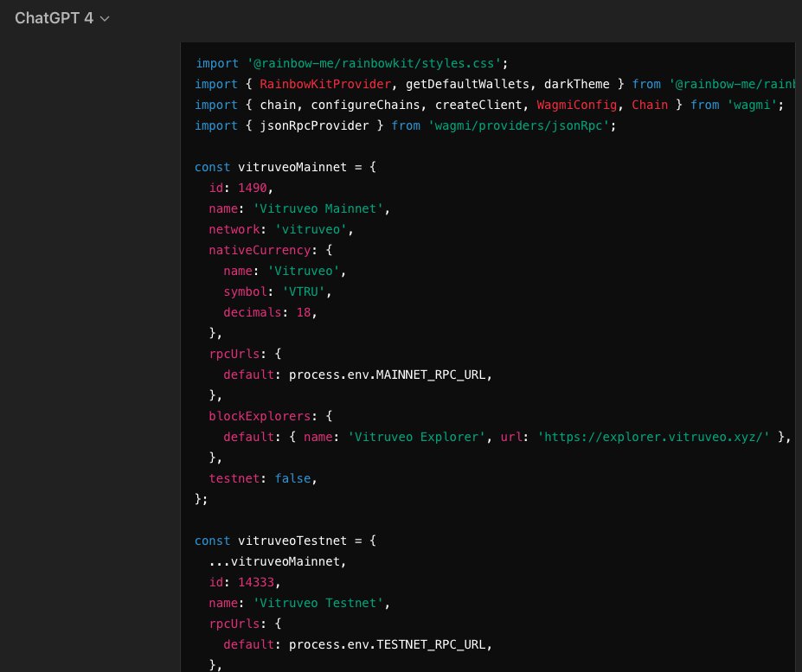Click the blockExplorers key
This screenshot has height=672, width=802.
pos(260,416)
